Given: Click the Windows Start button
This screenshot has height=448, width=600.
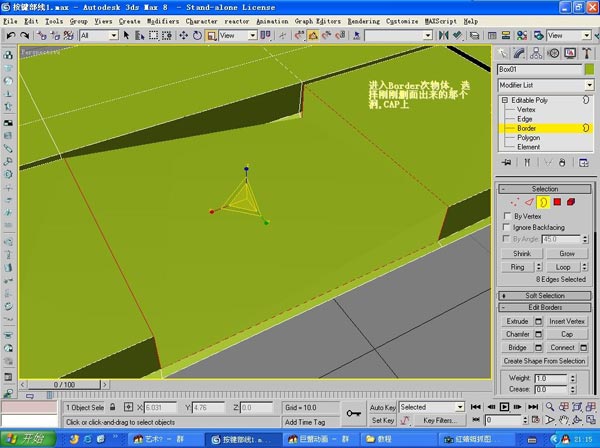Looking at the screenshot, I should (28, 439).
